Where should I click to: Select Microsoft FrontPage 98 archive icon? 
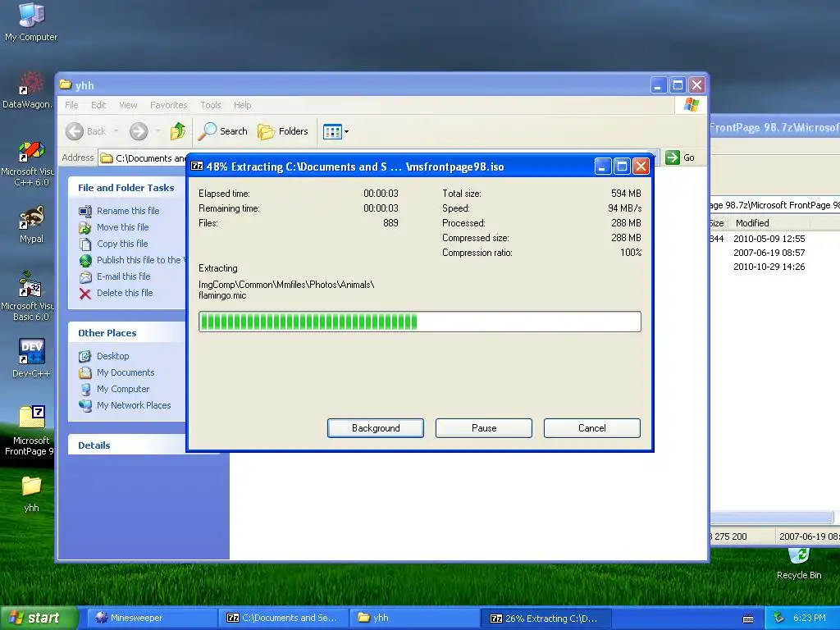[29, 430]
